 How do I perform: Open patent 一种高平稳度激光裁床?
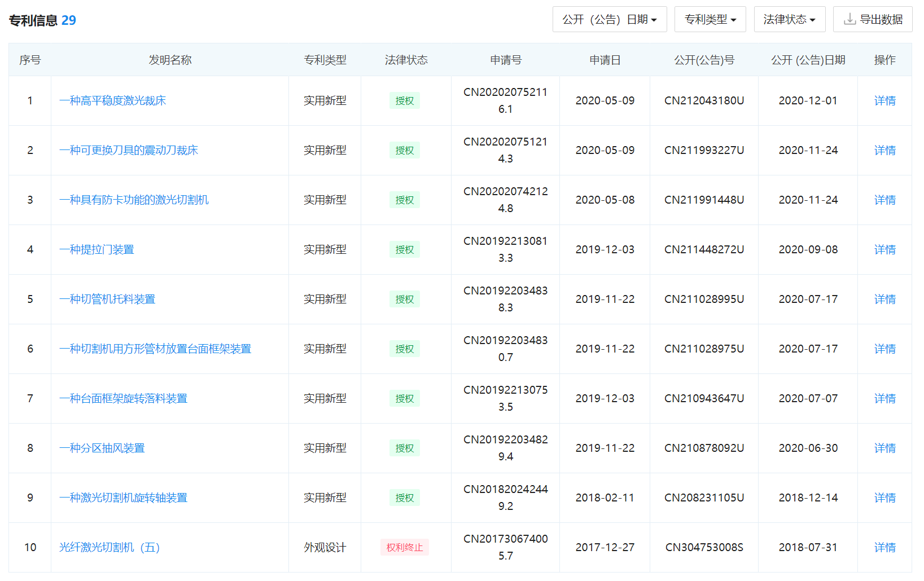tap(112, 101)
